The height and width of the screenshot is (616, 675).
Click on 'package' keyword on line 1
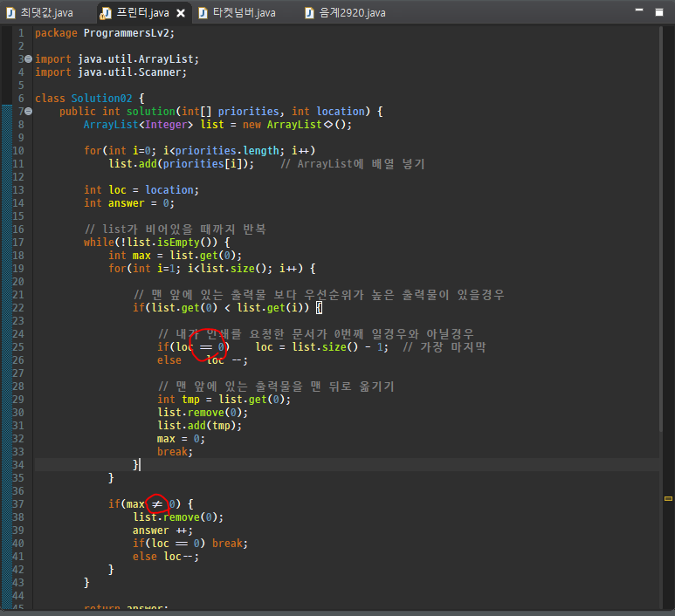tap(56, 33)
